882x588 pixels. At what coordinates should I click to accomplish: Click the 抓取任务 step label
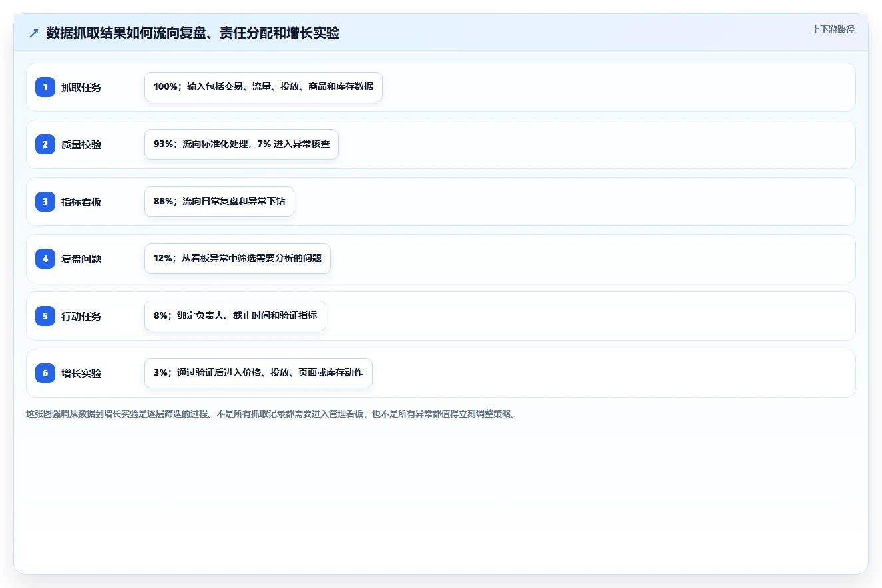[81, 87]
